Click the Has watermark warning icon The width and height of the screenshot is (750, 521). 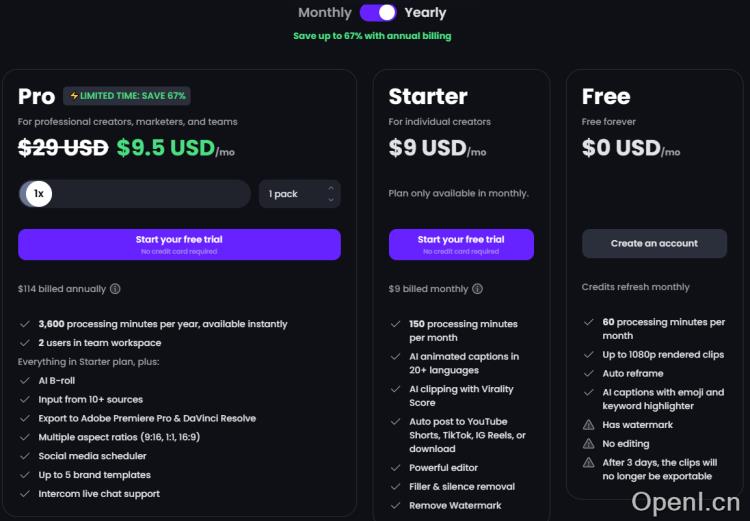pos(589,425)
